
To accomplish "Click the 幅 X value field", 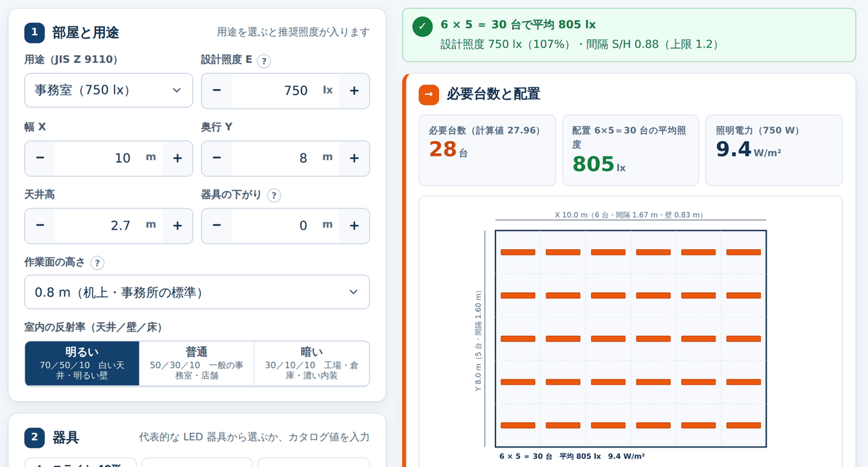I will (x=109, y=158).
